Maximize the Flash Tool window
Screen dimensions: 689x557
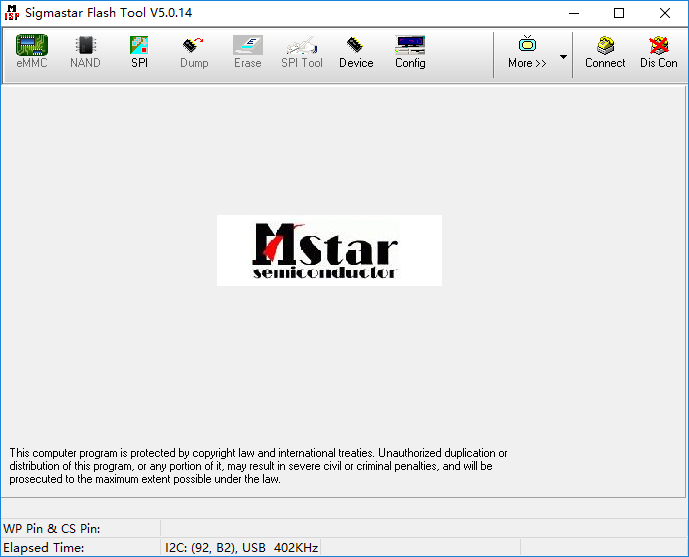click(619, 13)
